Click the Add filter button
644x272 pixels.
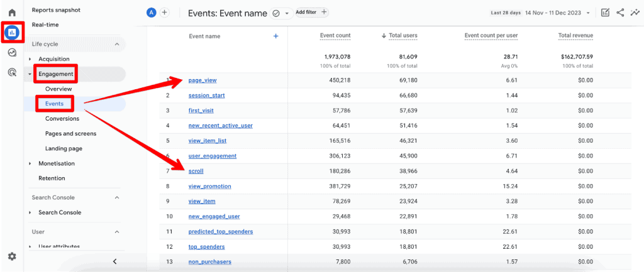[x=312, y=13]
